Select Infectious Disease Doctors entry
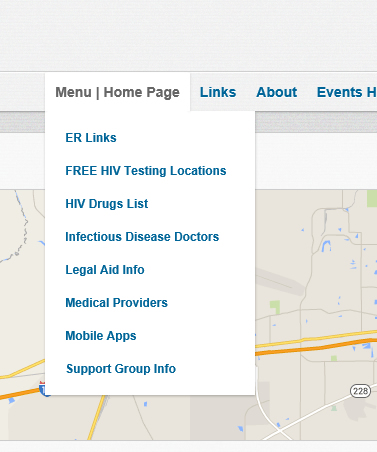 [142, 237]
